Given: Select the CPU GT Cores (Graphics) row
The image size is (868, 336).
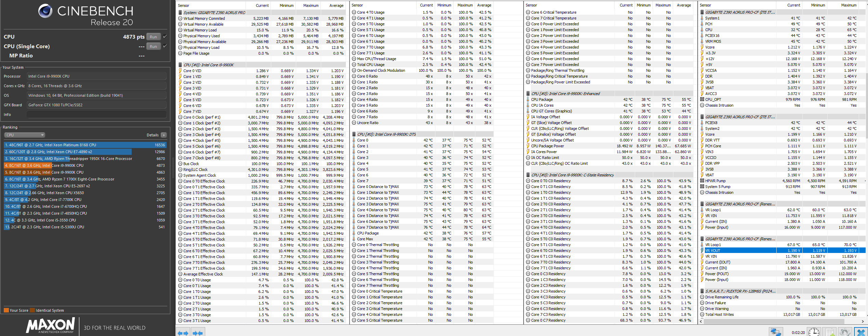Looking at the screenshot, I should click(609, 111).
